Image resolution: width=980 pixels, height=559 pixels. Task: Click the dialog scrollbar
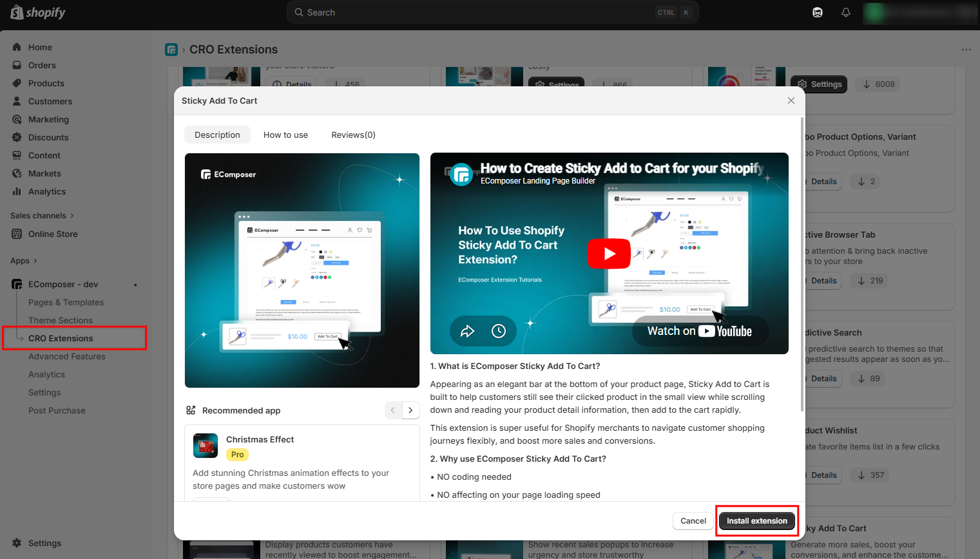coord(802,264)
